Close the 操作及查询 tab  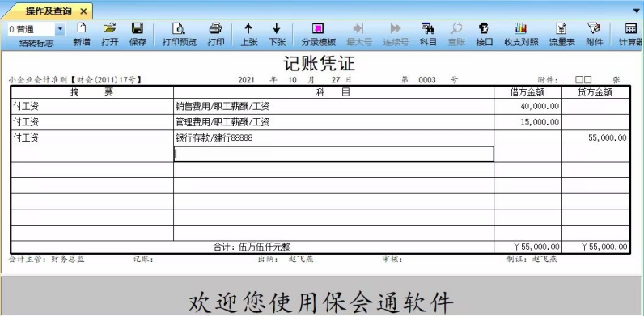click(x=83, y=11)
